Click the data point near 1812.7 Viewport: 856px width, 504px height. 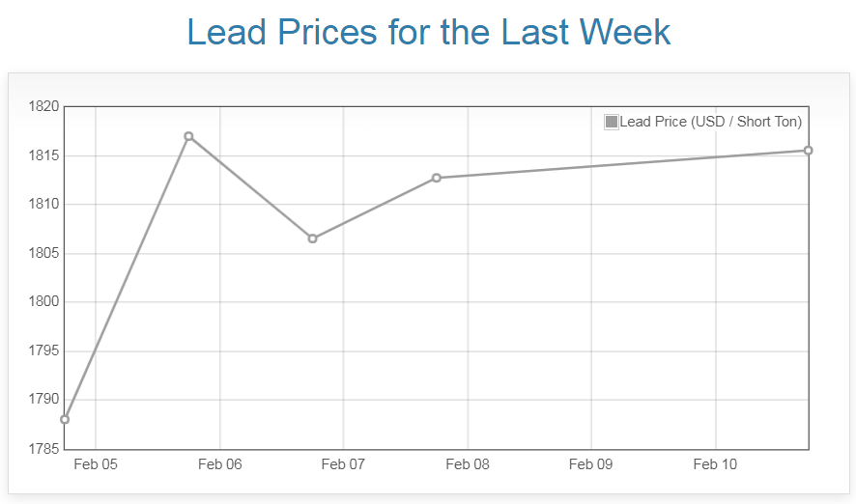pos(437,178)
